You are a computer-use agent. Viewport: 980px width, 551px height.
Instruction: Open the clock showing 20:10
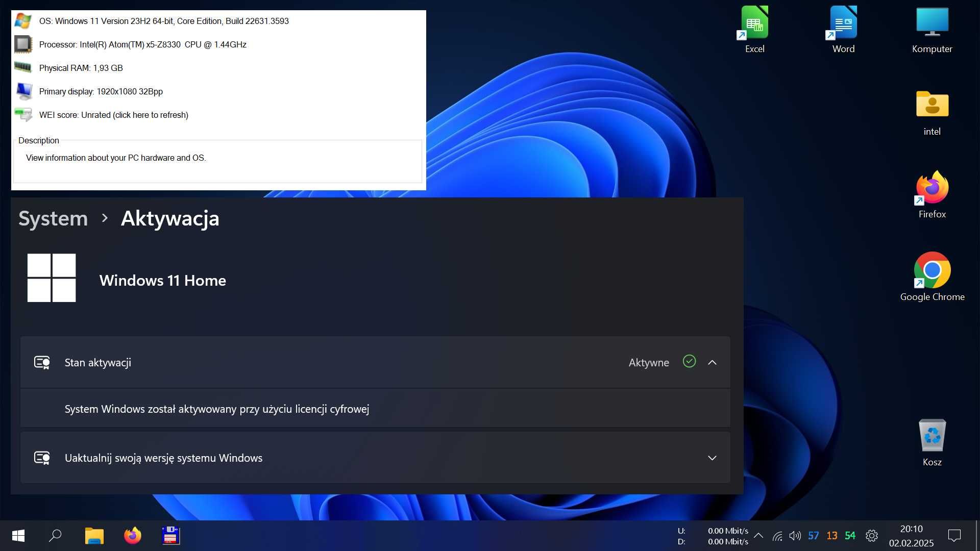912,536
